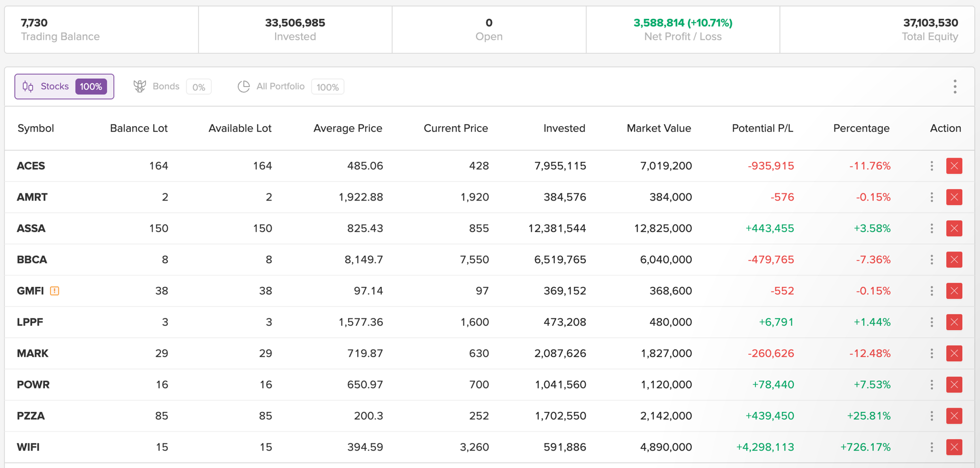Viewport: 980px width, 468px height.
Task: Switch to the All Portfolio tab
Action: click(290, 87)
